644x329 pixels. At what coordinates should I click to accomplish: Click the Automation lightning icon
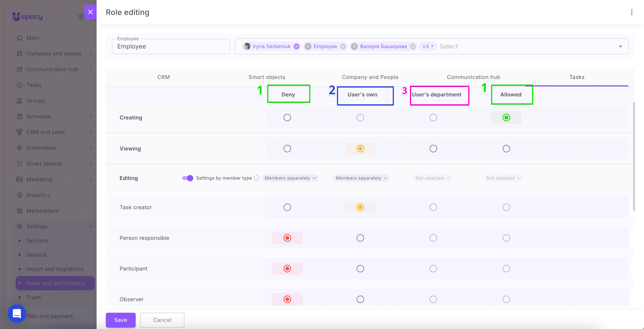20,148
